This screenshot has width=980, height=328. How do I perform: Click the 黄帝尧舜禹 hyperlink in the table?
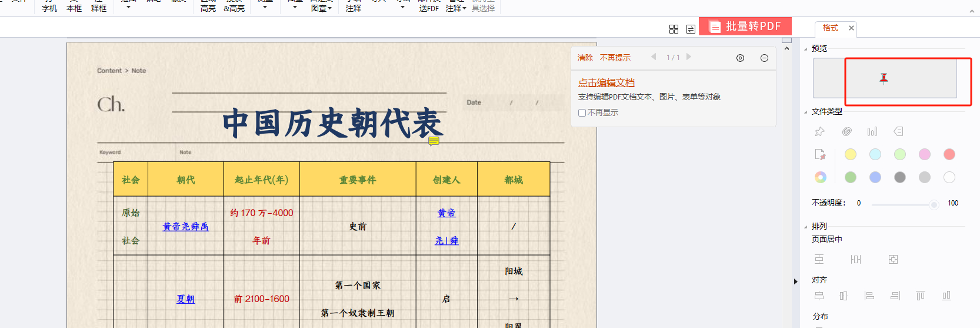185,227
